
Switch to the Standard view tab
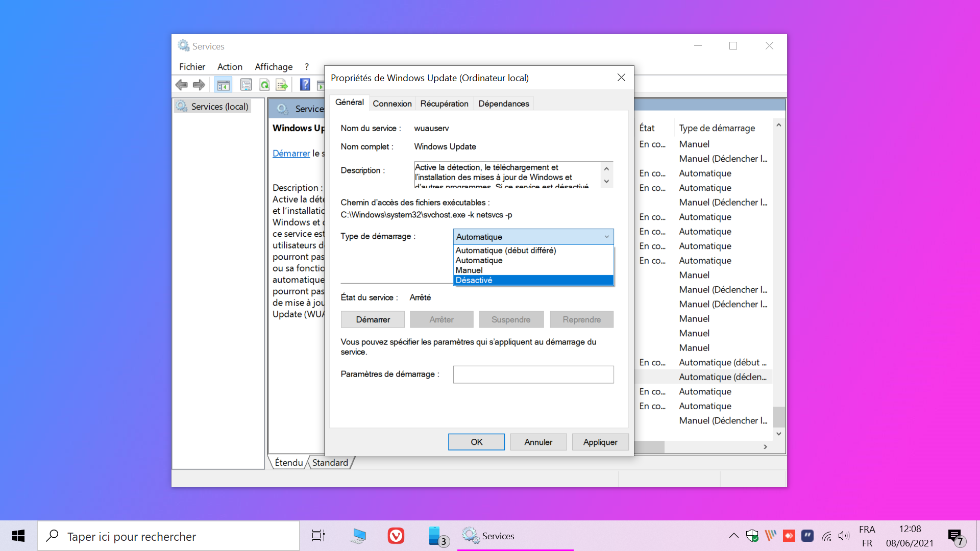[x=330, y=463]
